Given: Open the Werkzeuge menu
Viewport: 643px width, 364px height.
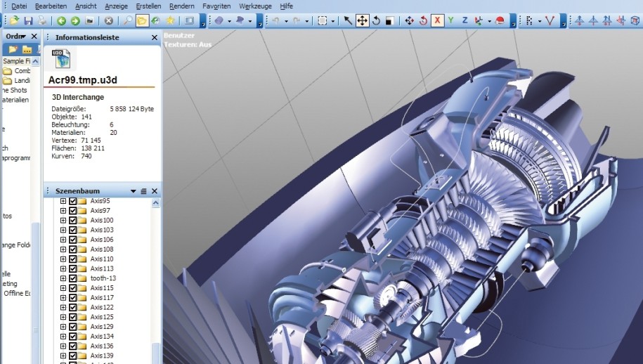Looking at the screenshot, I should point(255,6).
